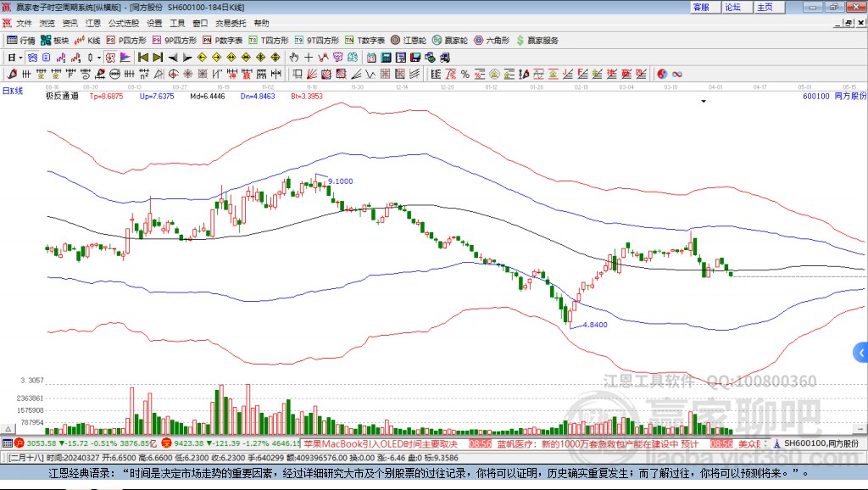This screenshot has width=868, height=490.
Task: Click the 沪 Shanghai index badge
Action: pyautogui.click(x=20, y=443)
